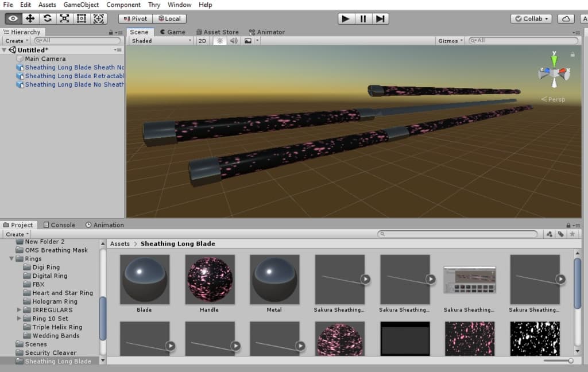The image size is (588, 372).
Task: Toggle scene lighting sun icon
Action: 219,41
